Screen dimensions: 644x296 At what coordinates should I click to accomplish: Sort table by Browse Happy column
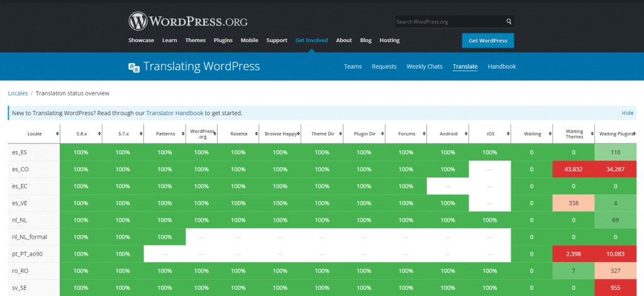[280, 134]
